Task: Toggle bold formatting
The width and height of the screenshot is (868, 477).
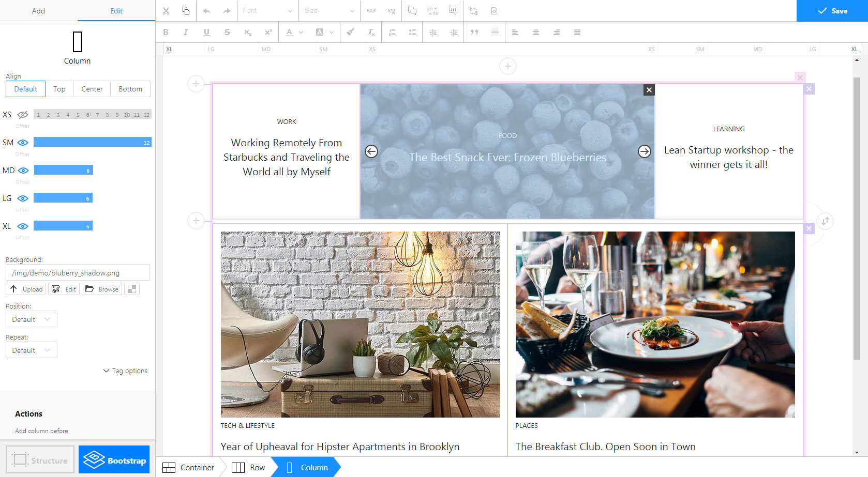Action: (x=166, y=32)
